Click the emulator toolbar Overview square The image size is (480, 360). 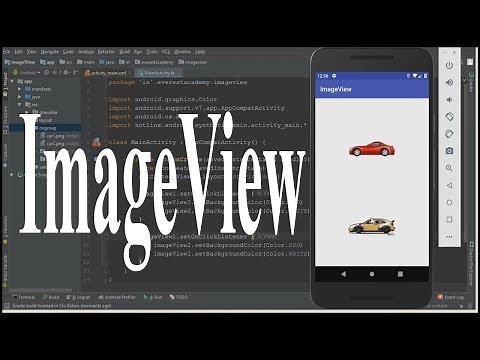(449, 219)
